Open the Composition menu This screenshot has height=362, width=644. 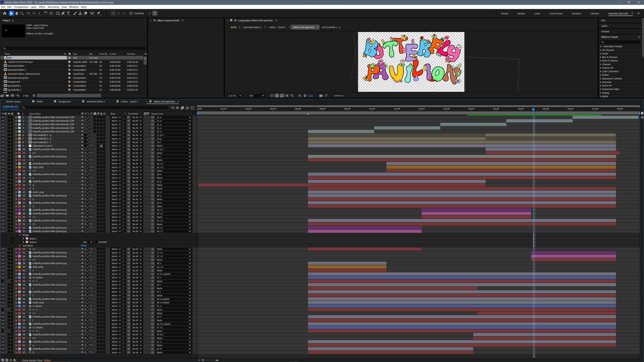(x=21, y=7)
